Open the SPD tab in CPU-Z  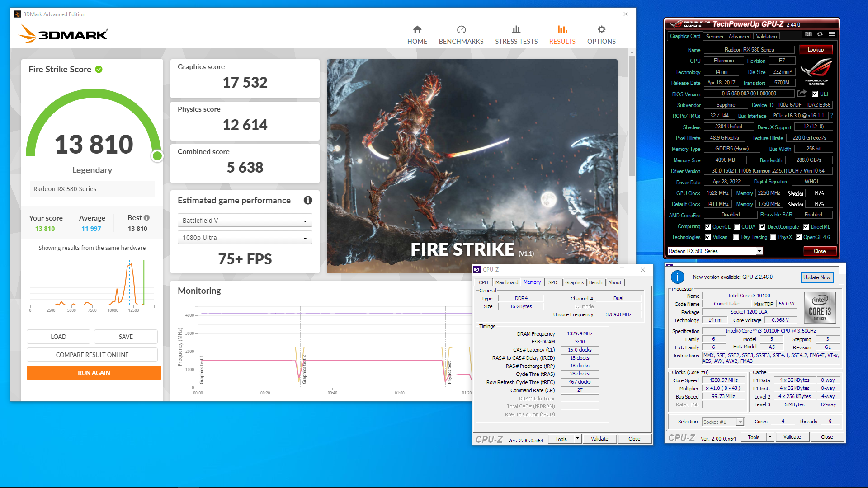pyautogui.click(x=552, y=282)
